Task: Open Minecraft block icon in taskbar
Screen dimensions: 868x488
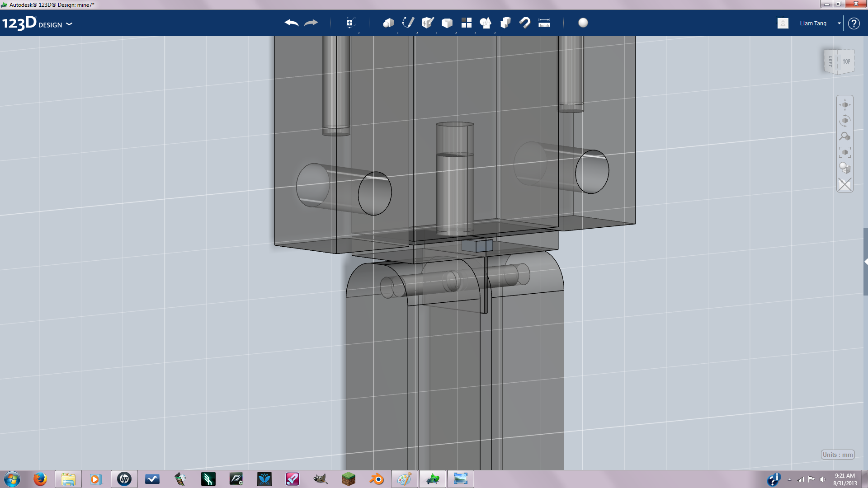Action: [349, 479]
